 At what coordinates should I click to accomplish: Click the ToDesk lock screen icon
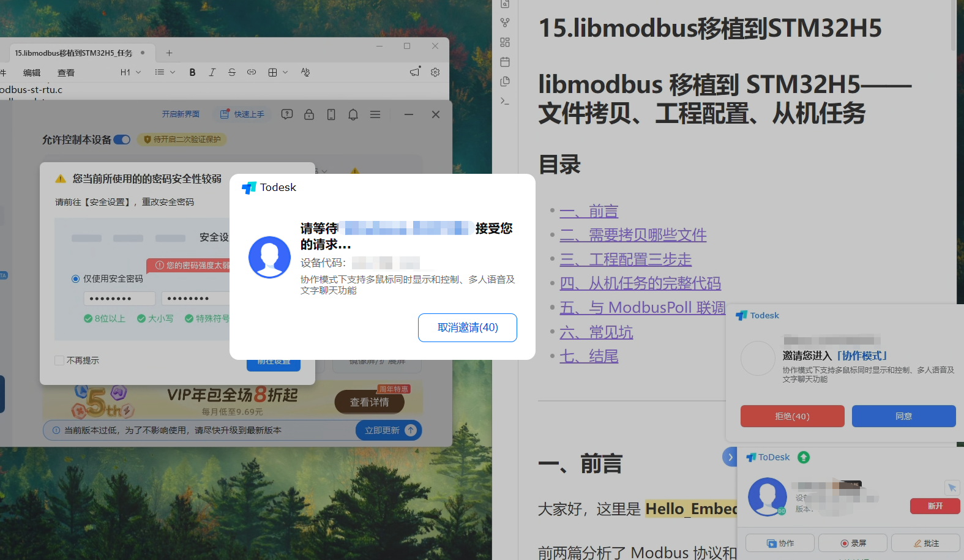click(309, 114)
